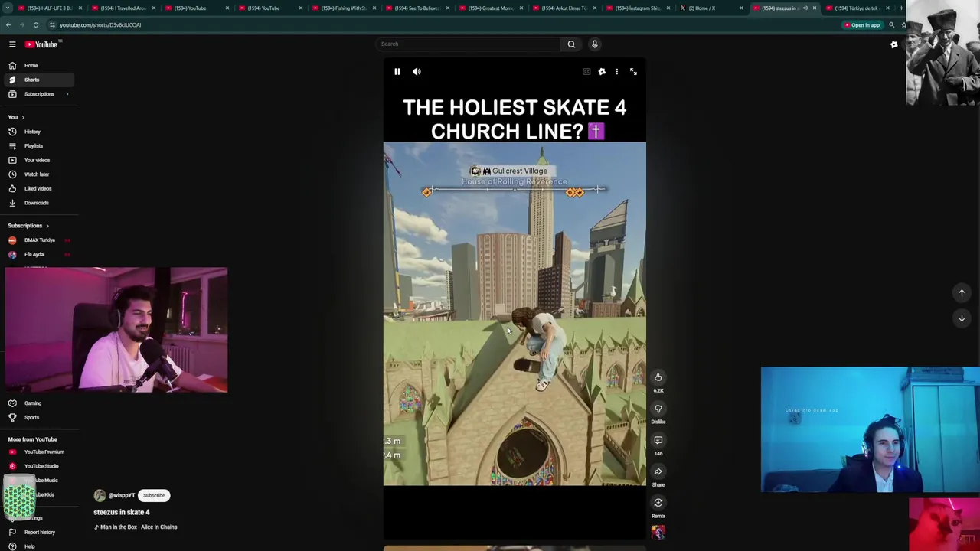Open Subscriptions feed in the upper sidebar
This screenshot has width=980, height=551.
click(x=38, y=94)
